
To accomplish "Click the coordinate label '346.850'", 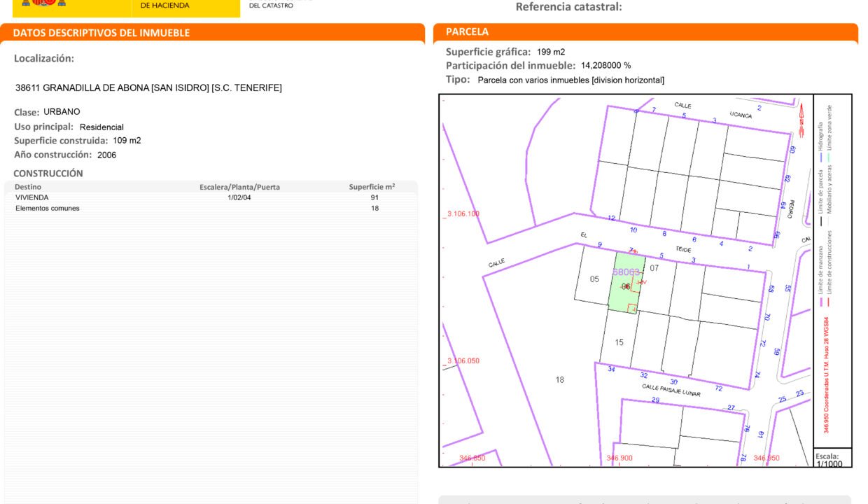I will click(x=472, y=458).
